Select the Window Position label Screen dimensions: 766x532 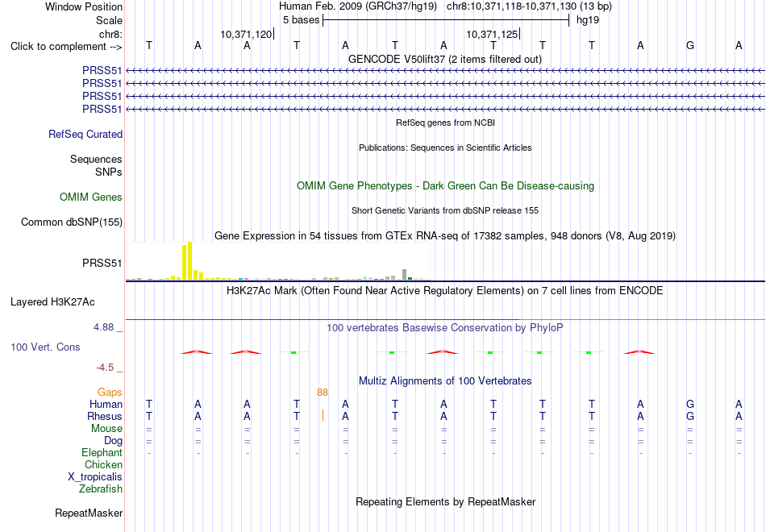84,6
